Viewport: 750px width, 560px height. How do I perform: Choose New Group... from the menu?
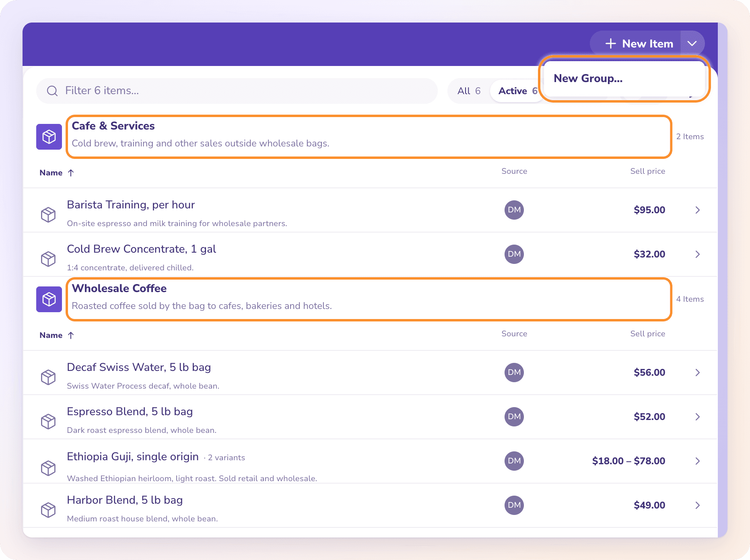[624, 78]
